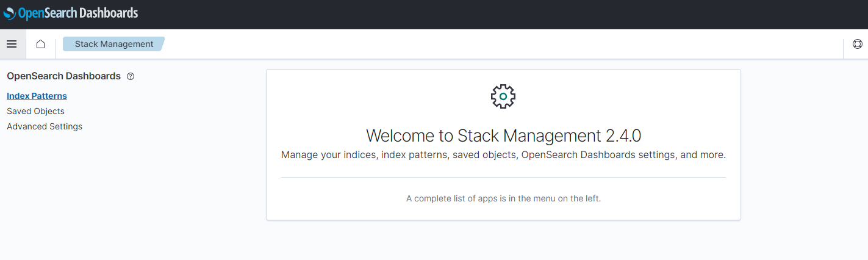Click the OpenSearch Dashboards sidebar heading
The width and height of the screenshot is (868, 260).
[63, 76]
